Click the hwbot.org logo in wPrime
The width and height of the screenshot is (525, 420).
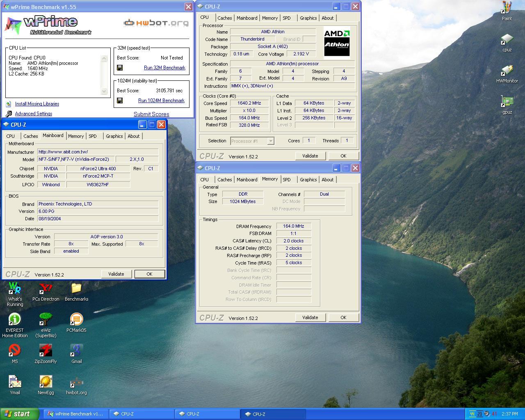pyautogui.click(x=156, y=23)
